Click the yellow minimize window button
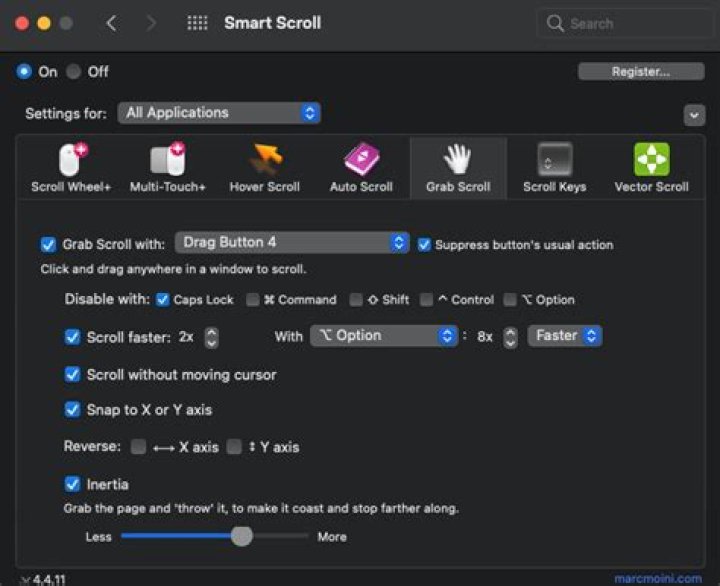Screen dimensions: 720x586 (44, 23)
